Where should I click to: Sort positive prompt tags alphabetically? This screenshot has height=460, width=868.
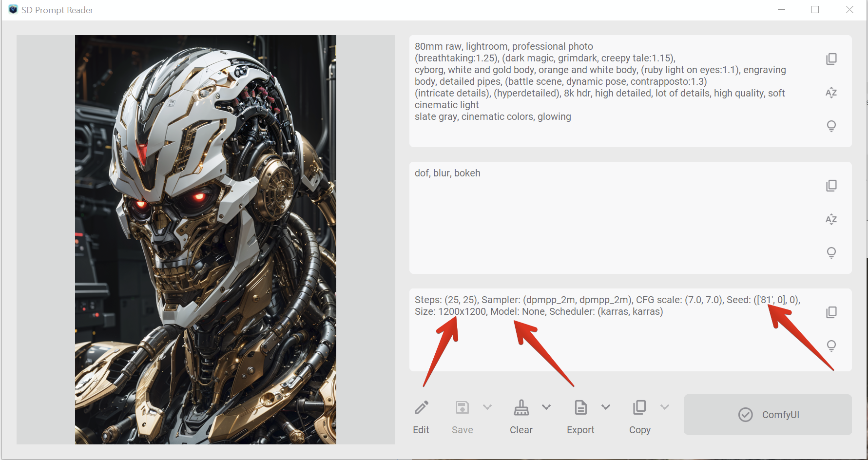pos(831,93)
